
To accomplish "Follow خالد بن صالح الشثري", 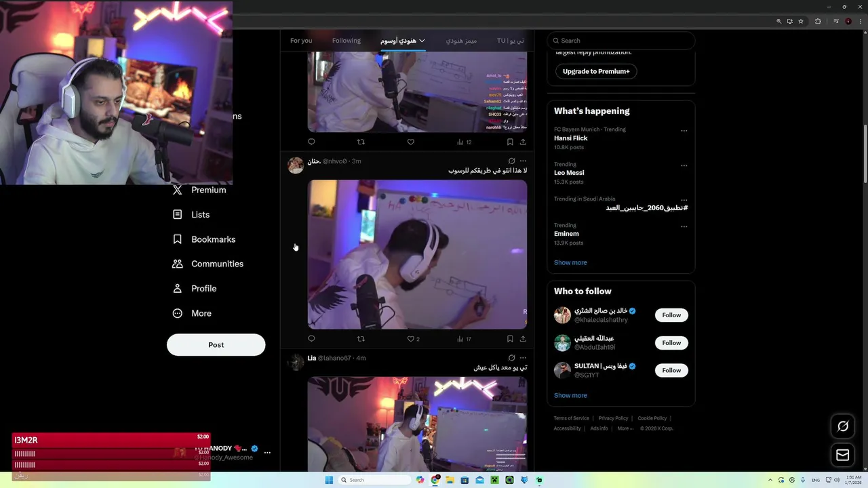I will click(671, 315).
